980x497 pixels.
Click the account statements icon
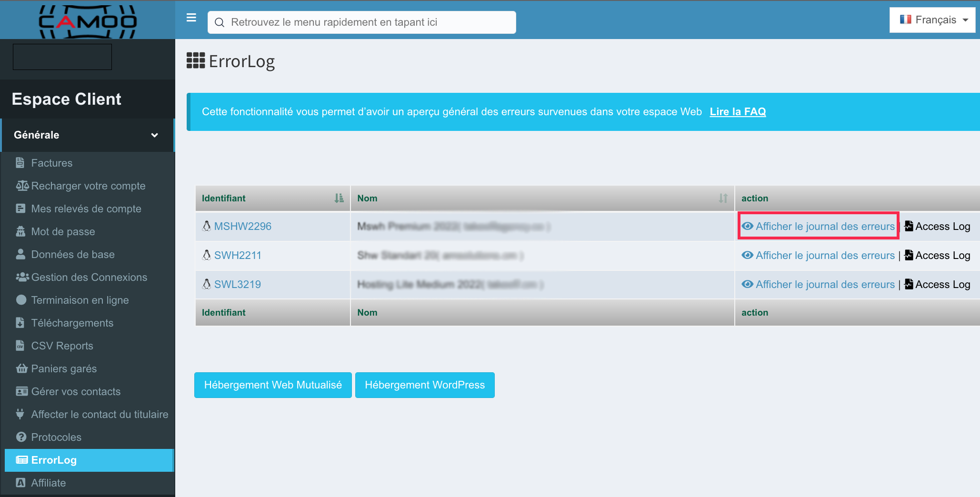[20, 209]
